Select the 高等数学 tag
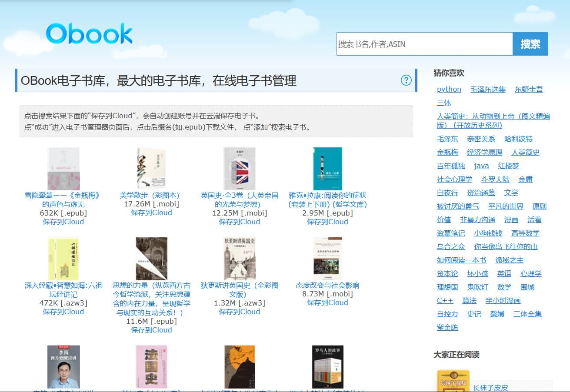Viewport: 570px width, 392px height. [525, 233]
